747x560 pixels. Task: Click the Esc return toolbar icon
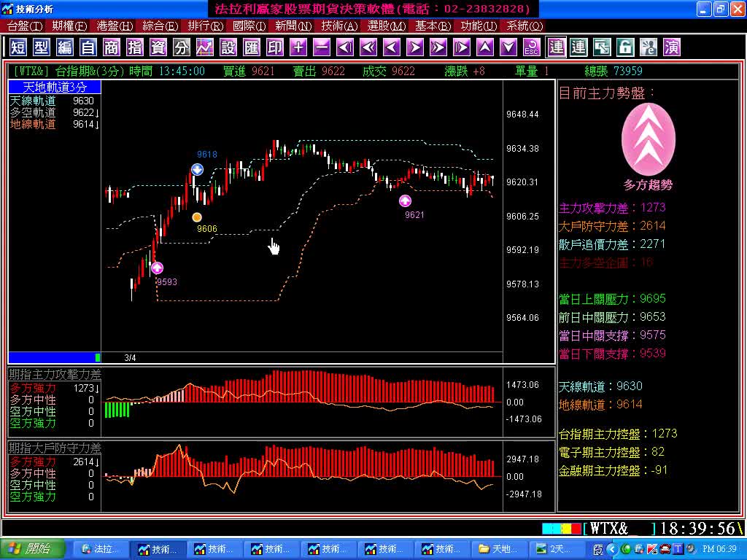point(532,47)
